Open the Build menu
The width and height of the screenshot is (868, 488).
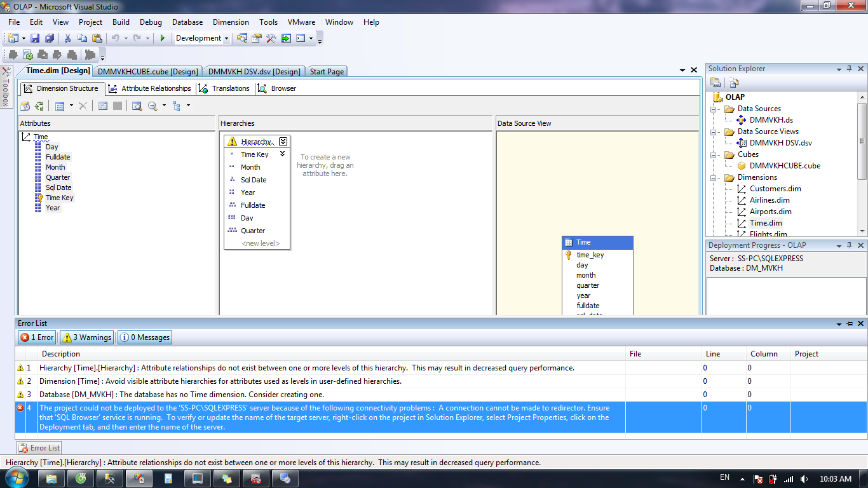point(121,22)
